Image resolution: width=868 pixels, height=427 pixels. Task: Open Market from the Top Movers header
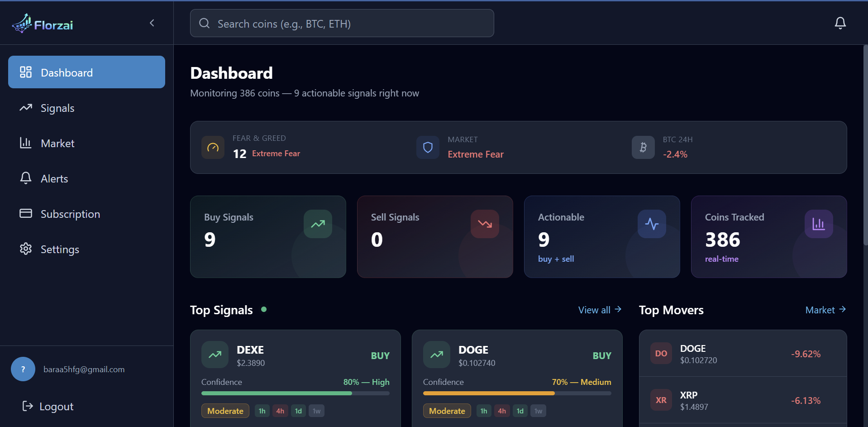point(825,310)
